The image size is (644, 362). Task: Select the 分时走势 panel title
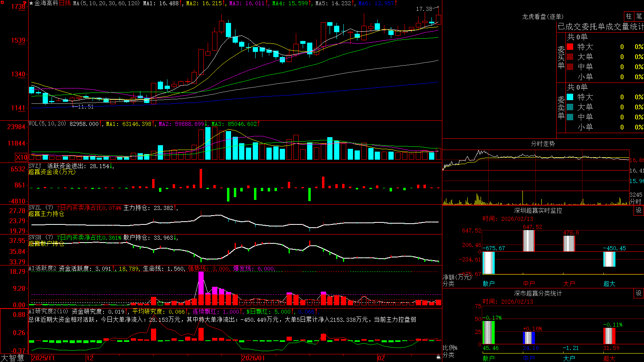pyautogui.click(x=543, y=144)
